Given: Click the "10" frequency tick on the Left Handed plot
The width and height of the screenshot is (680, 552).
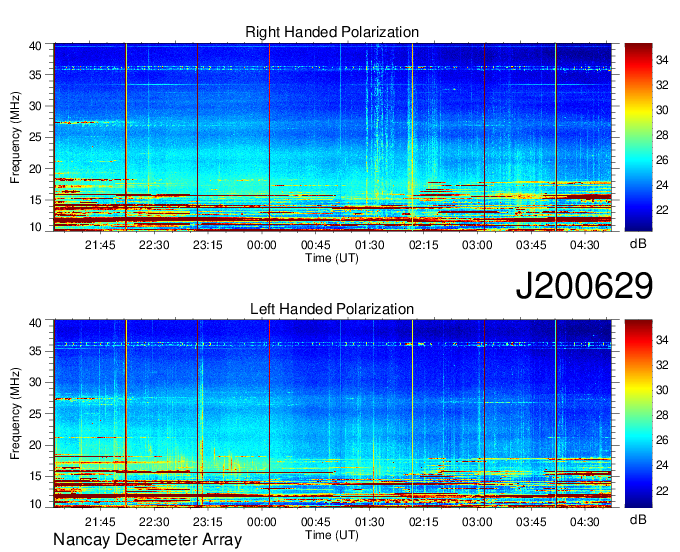Looking at the screenshot, I should (36, 504).
